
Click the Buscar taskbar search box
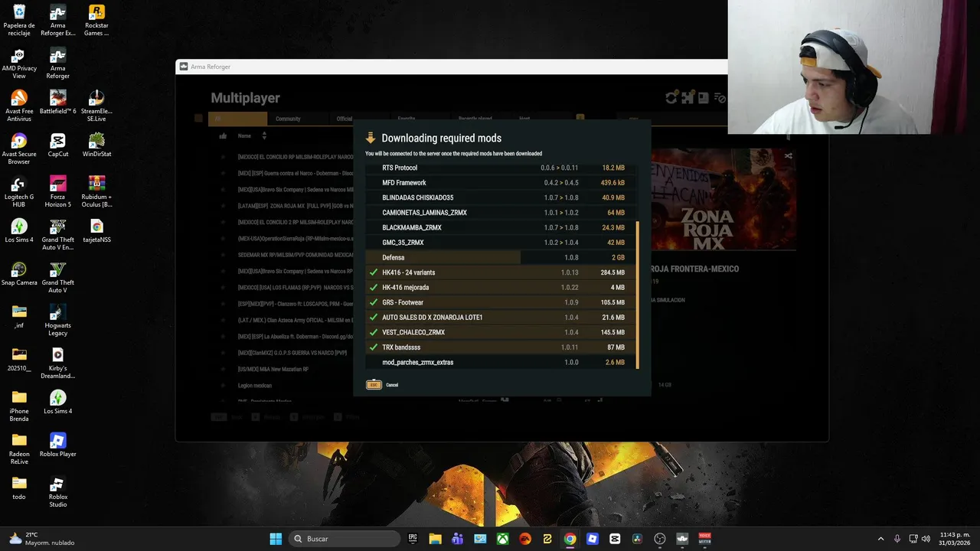[x=344, y=539]
